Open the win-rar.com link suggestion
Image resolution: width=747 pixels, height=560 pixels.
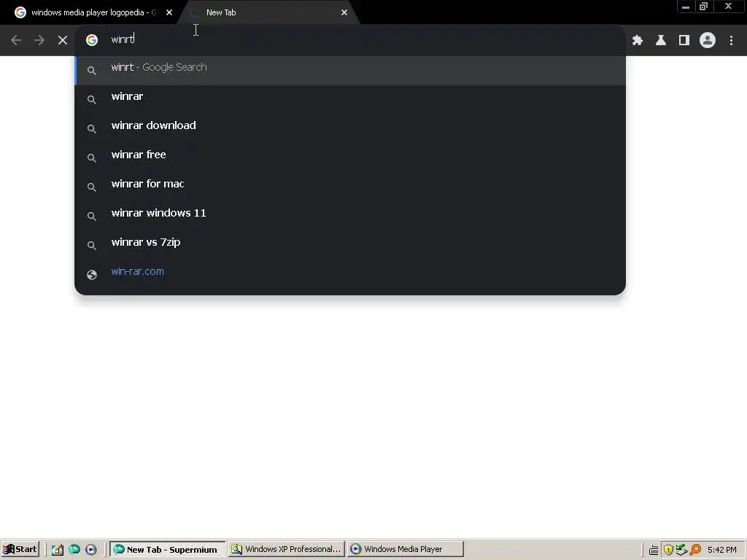pyautogui.click(x=350, y=274)
